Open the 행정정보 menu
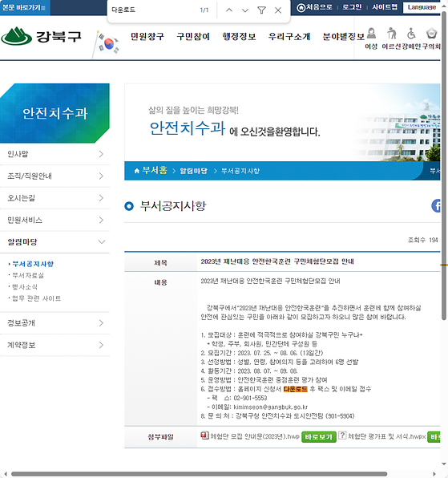The image size is (448, 478). pyautogui.click(x=239, y=37)
